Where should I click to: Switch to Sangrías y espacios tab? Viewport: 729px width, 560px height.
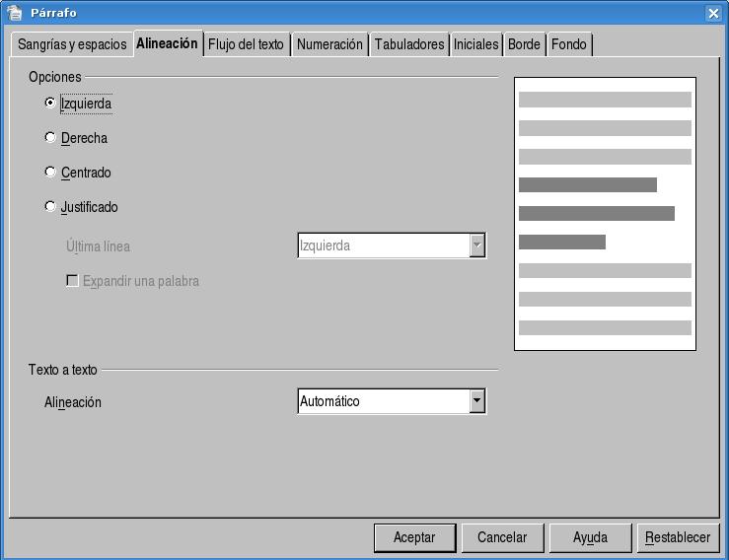click(72, 44)
